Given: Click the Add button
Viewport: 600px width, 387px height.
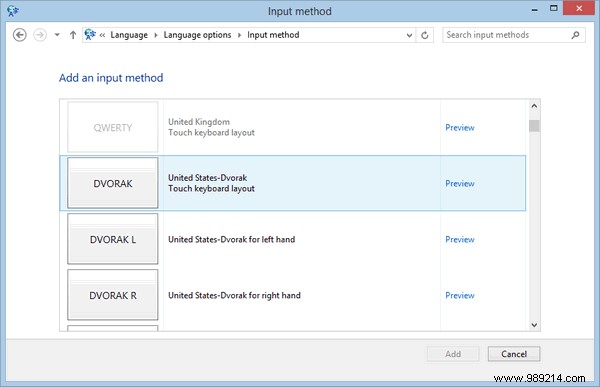Looking at the screenshot, I should tap(453, 354).
